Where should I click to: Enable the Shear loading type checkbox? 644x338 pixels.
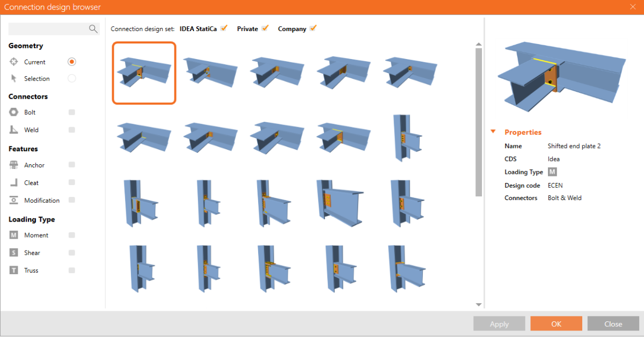pyautogui.click(x=72, y=253)
